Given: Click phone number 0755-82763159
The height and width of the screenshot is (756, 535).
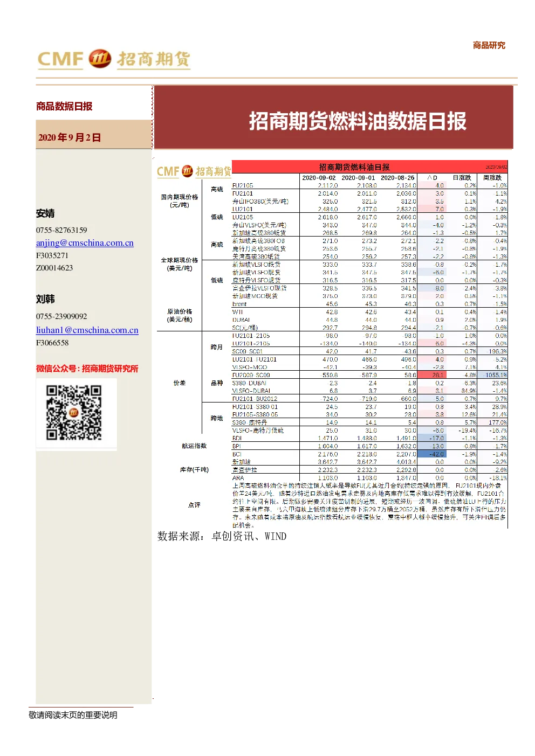Looking at the screenshot, I should (x=61, y=230).
